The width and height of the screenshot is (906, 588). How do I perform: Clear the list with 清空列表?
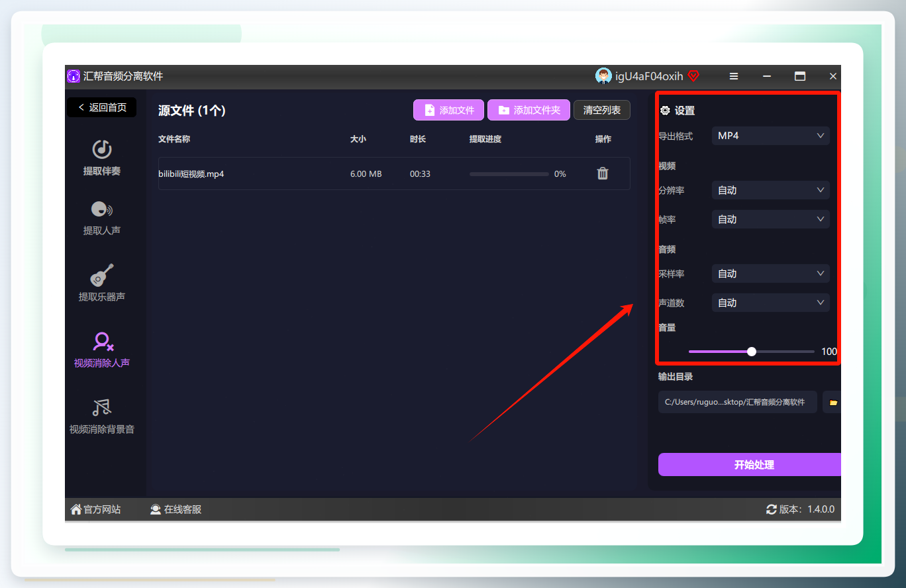(x=602, y=110)
